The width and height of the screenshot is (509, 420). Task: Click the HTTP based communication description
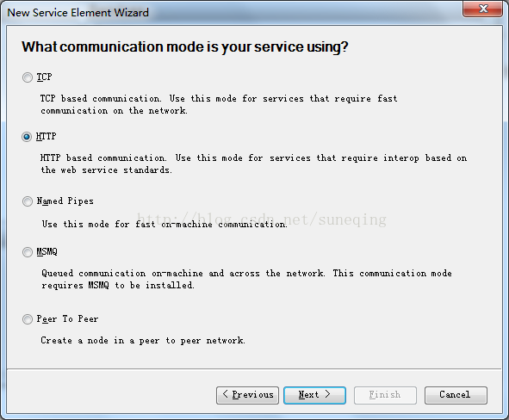(253, 164)
